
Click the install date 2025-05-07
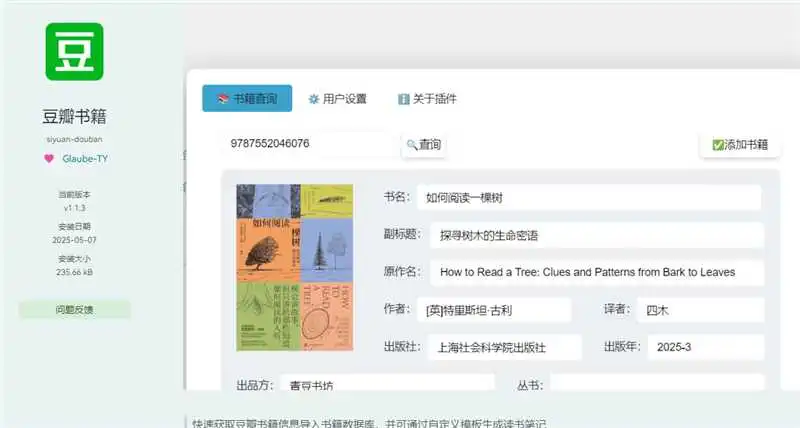74,240
